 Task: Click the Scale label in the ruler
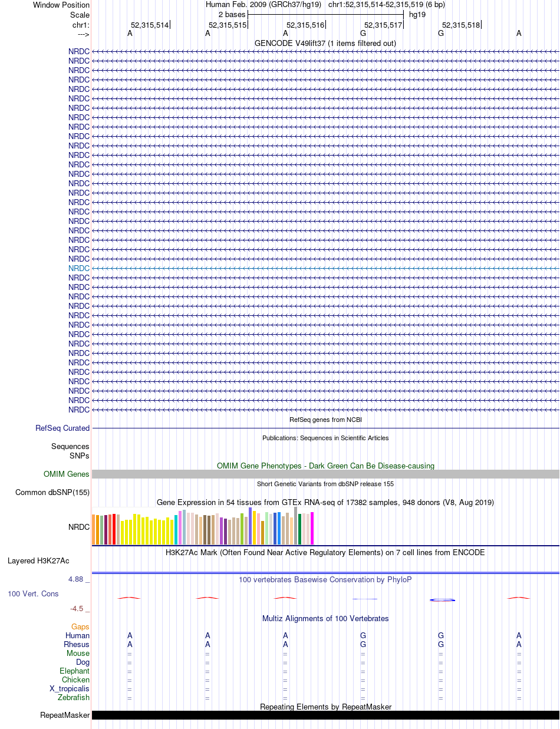[80, 15]
